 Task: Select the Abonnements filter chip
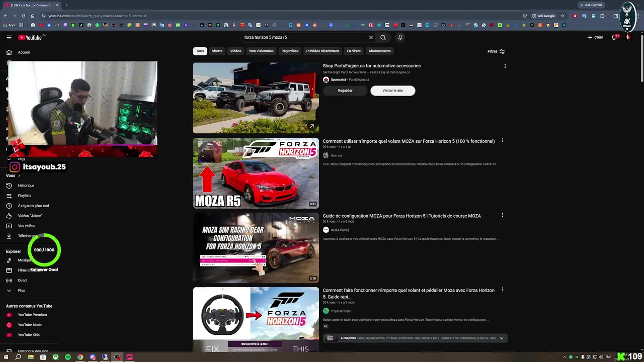pyautogui.click(x=379, y=51)
